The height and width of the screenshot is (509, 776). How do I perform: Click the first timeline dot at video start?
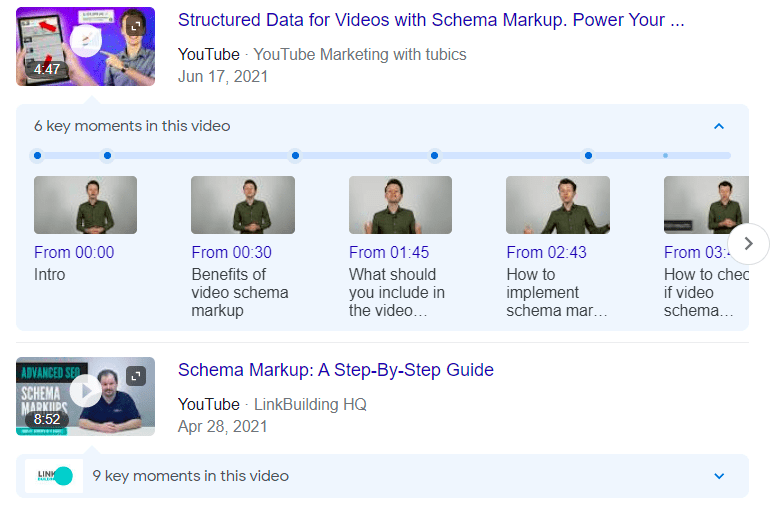tap(38, 155)
